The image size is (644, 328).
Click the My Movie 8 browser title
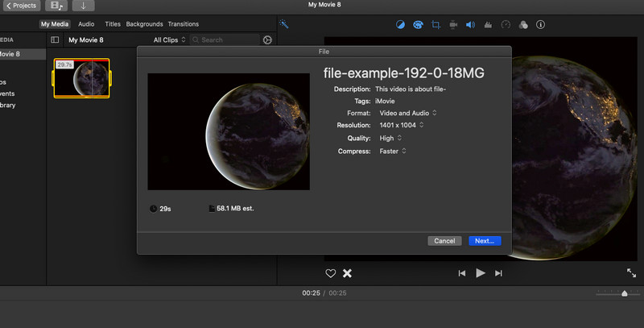86,39
